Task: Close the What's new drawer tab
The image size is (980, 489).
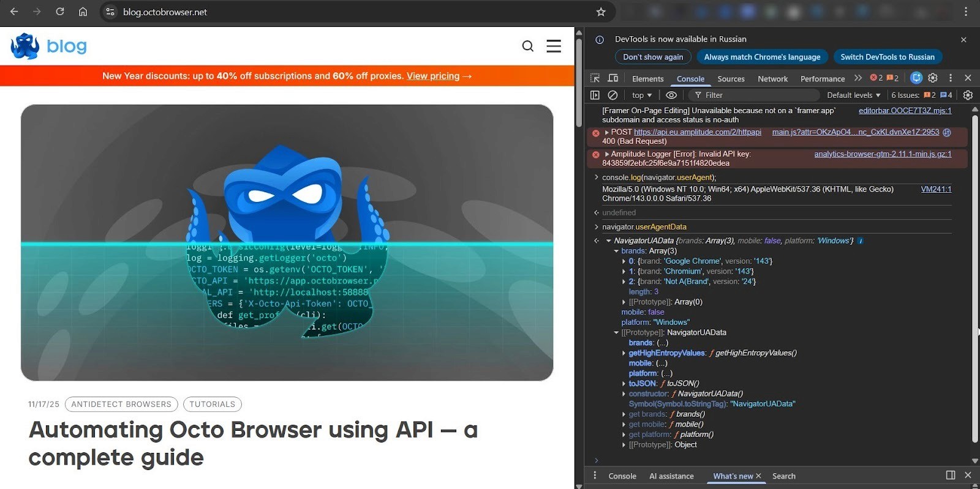Action: tap(758, 476)
